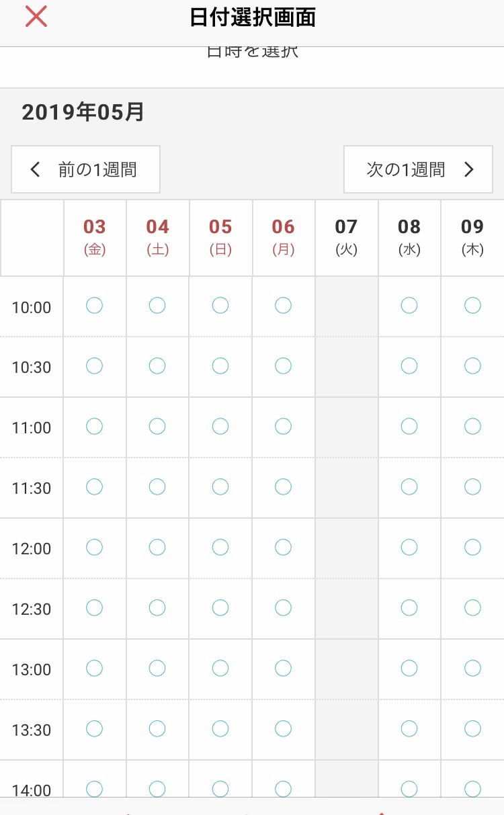This screenshot has width=504, height=815.
Task: Select 10:30 slot on Saturday 04
Action: pos(157,366)
